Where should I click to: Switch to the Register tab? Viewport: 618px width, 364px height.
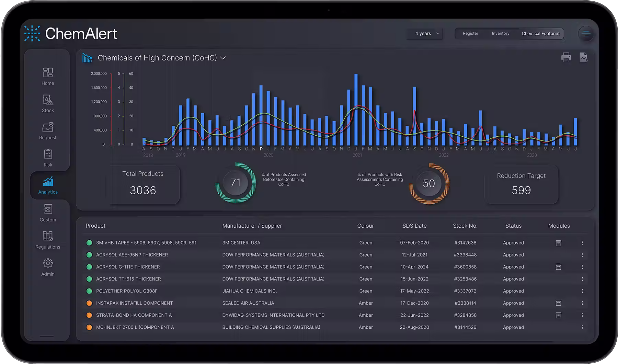pyautogui.click(x=470, y=33)
